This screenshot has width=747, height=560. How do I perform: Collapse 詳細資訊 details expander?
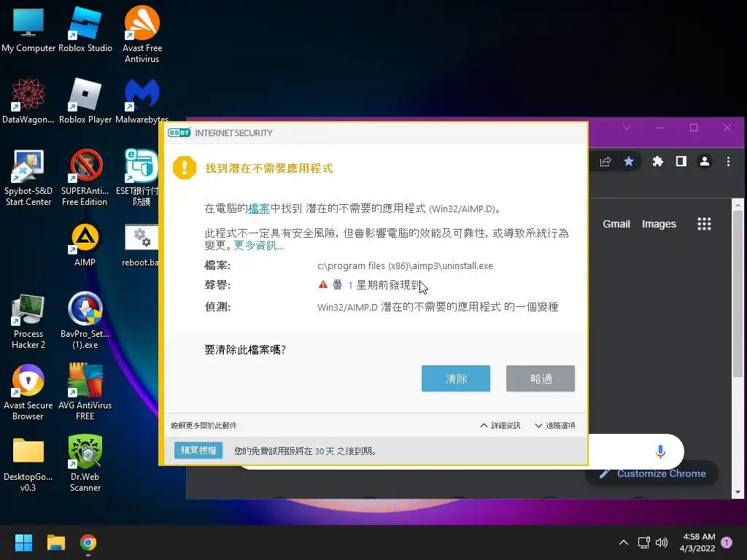pos(500,425)
